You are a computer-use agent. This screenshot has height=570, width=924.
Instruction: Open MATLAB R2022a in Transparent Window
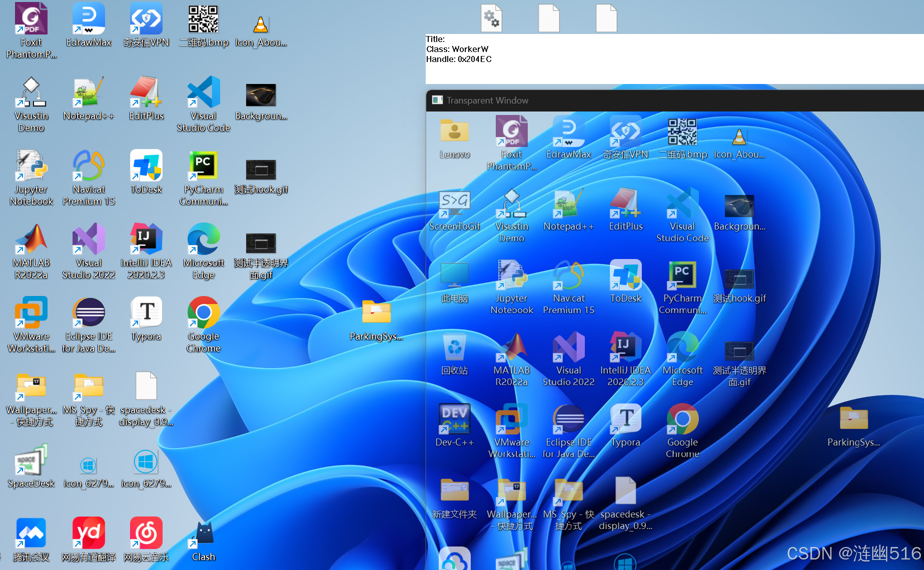tap(511, 359)
